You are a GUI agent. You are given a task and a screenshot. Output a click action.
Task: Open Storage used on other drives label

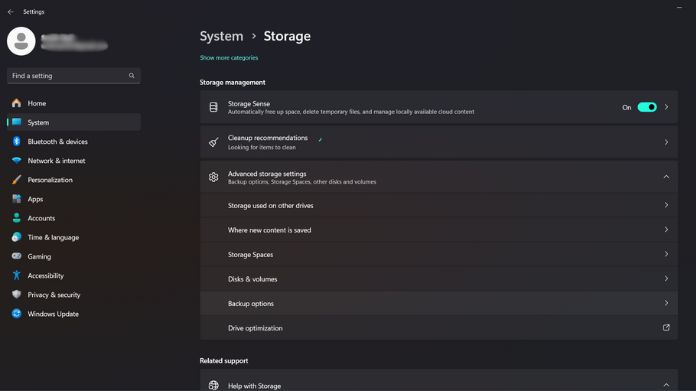(270, 205)
